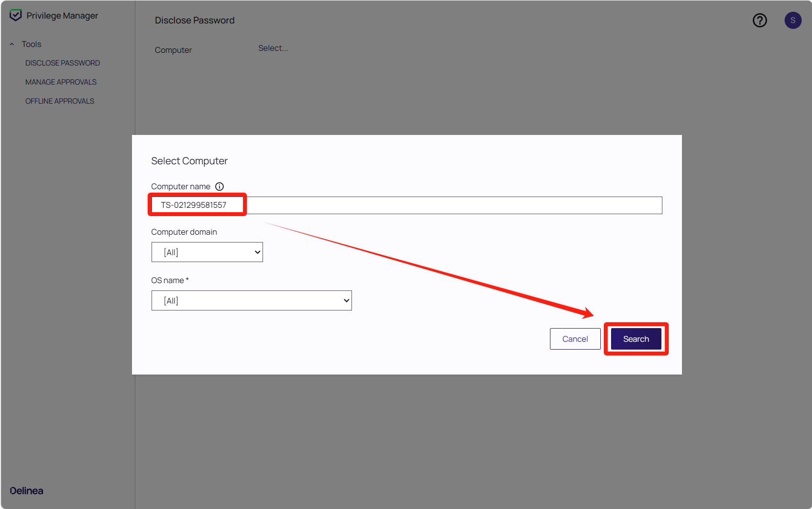The height and width of the screenshot is (509, 812).
Task: Open Manage Approvals in the sidebar
Action: (61, 82)
